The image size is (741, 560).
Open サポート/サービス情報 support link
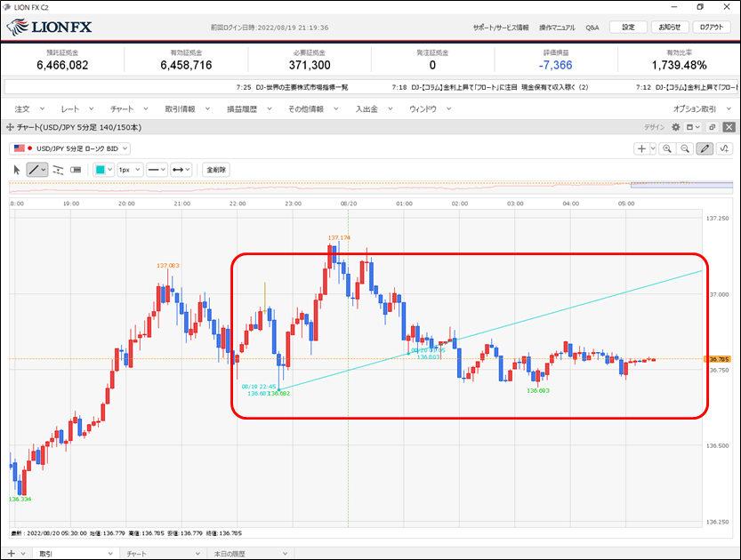(x=501, y=28)
